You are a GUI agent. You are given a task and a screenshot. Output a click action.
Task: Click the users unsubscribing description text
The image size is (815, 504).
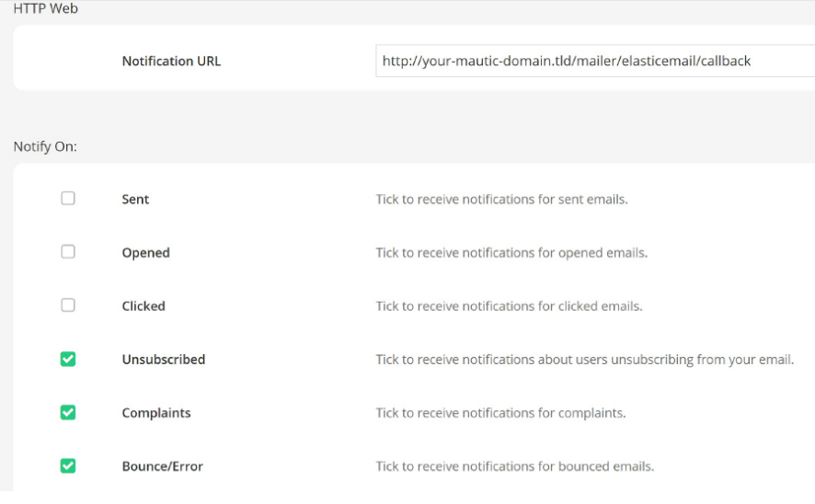pos(584,360)
